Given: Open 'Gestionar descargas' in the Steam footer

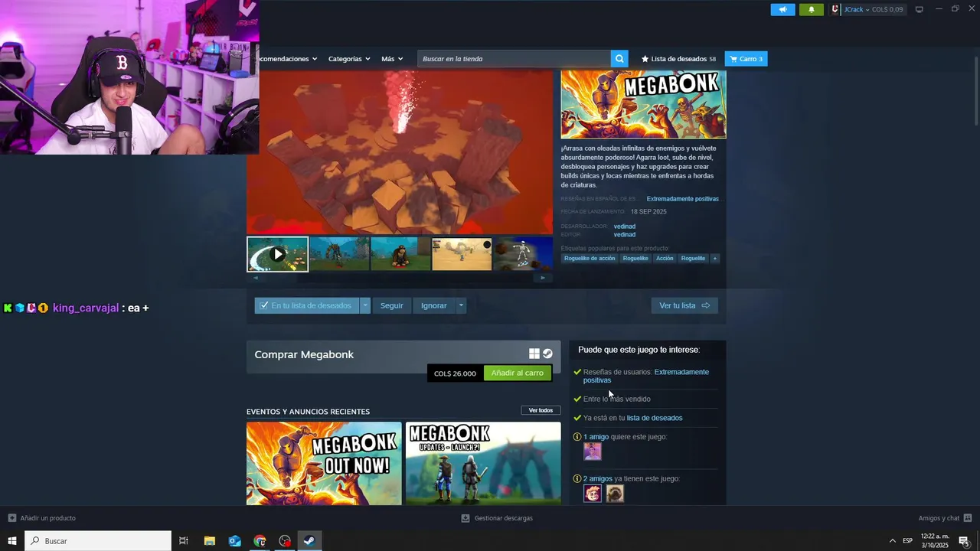Looking at the screenshot, I should coord(497,518).
